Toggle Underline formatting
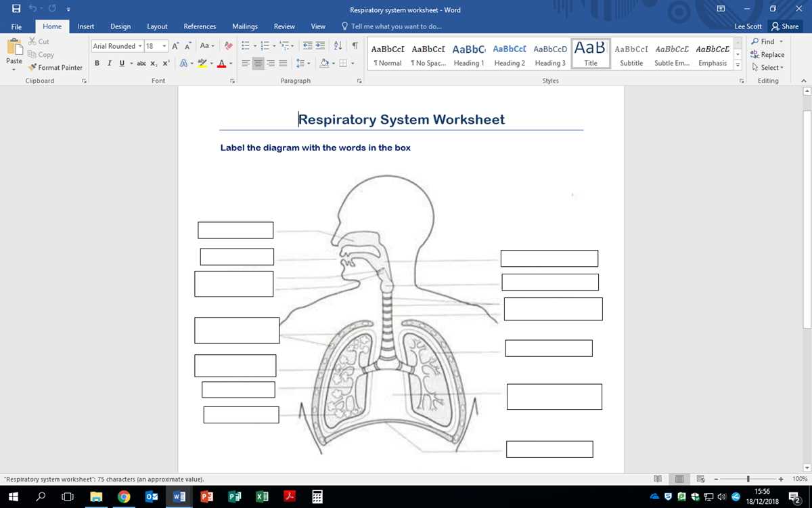 tap(122, 63)
